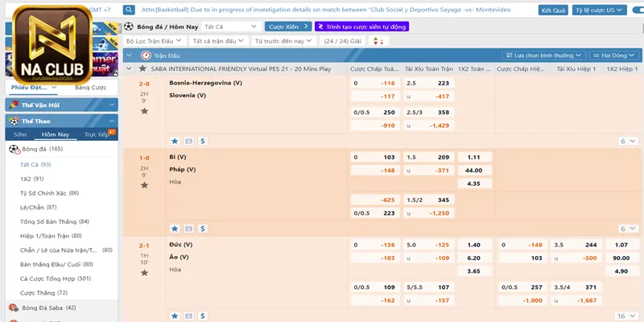
Task: Select odds 44.00 for Pháp 1X2
Action: click(x=474, y=171)
